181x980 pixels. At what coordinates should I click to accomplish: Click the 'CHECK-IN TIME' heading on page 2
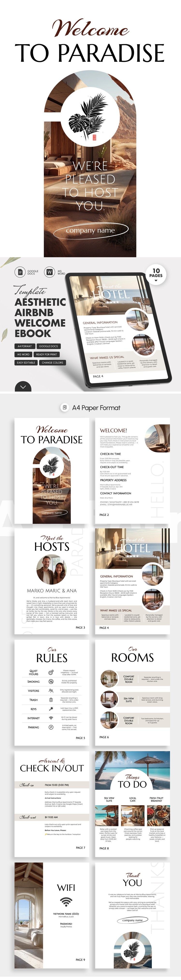coord(111,454)
